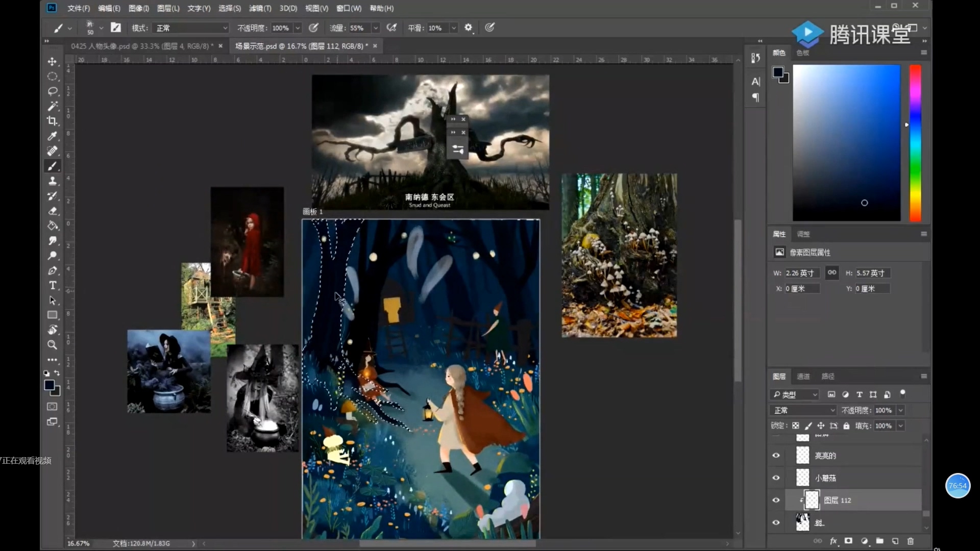Open the 流量 flow dropdown arrow
The height and width of the screenshot is (551, 980).
point(376,28)
